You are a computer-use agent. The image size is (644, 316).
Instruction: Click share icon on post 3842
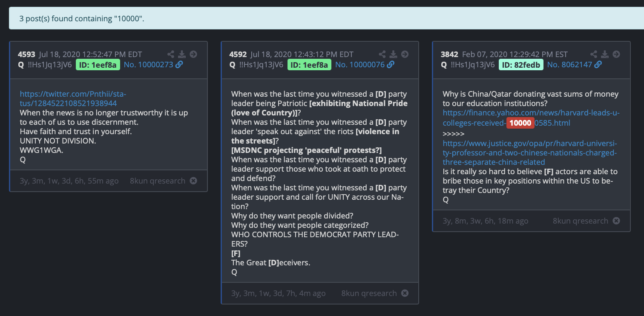tap(594, 54)
